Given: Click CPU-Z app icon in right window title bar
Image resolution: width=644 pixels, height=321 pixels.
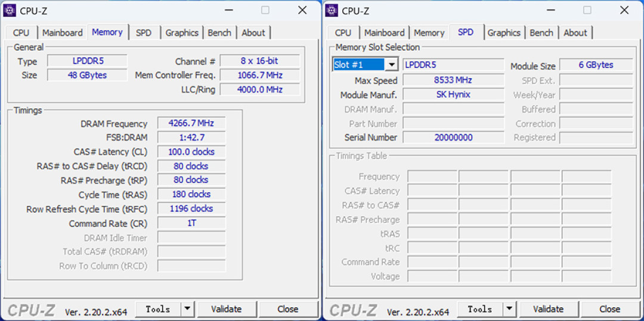Looking at the screenshot, I should coord(332,10).
